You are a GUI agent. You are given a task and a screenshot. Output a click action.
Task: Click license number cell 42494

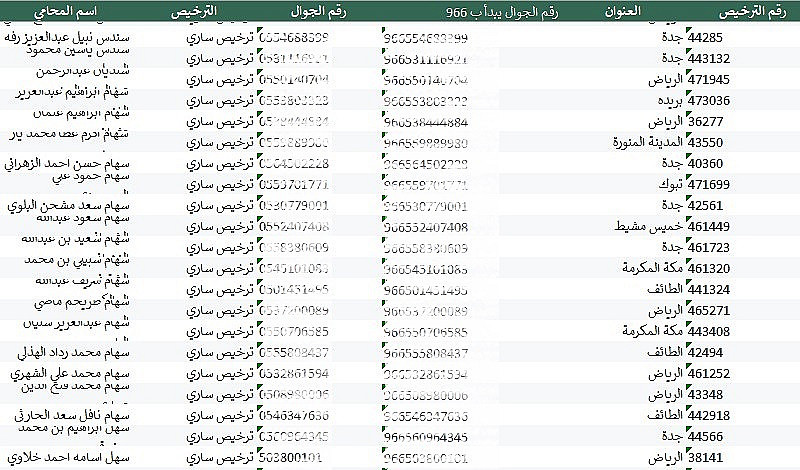tap(705, 352)
